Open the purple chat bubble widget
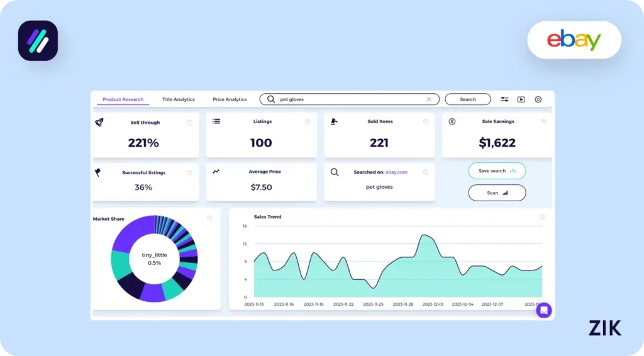The image size is (644, 356). (544, 310)
